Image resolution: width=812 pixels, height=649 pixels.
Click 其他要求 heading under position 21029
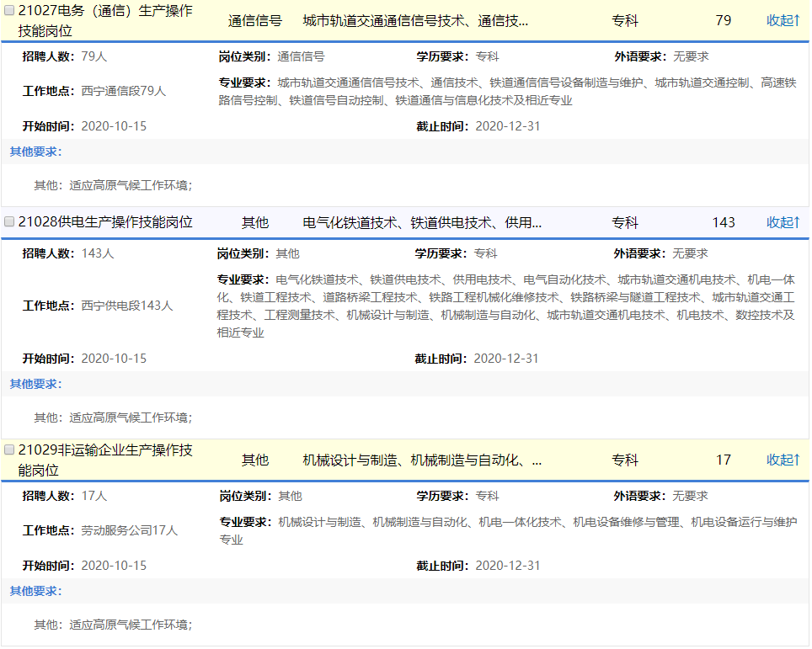click(x=35, y=591)
